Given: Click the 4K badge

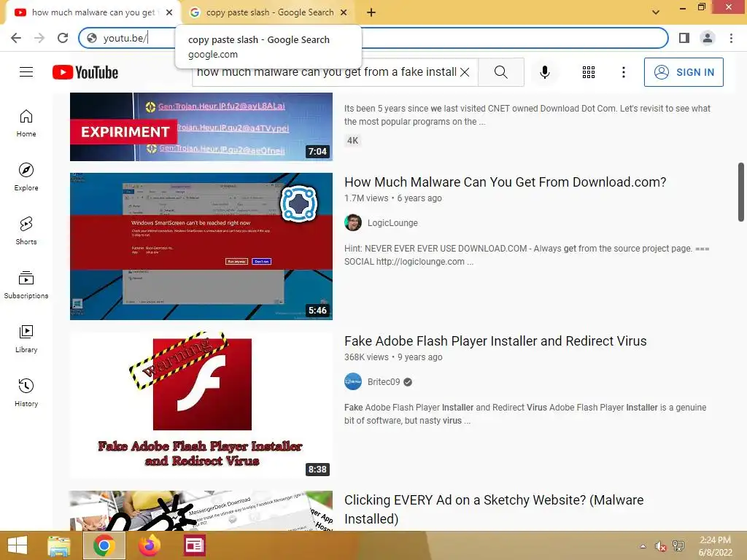Looking at the screenshot, I should [x=352, y=141].
